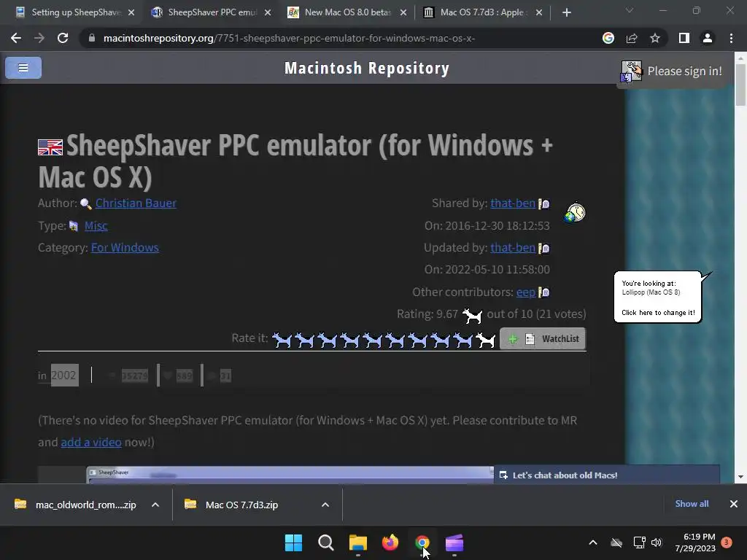The image size is (747, 560).
Task: Click the clock and globe history icon
Action: tap(575, 212)
